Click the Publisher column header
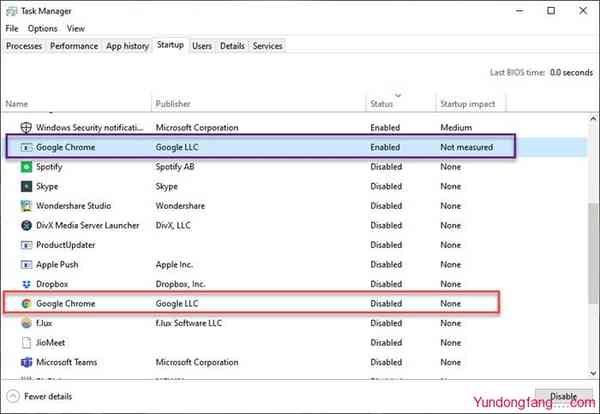The height and width of the screenshot is (414, 600). [x=174, y=104]
